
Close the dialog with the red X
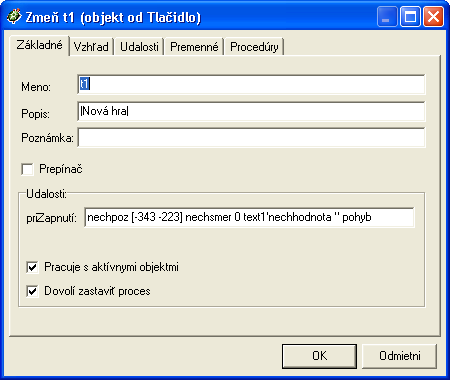point(433,17)
